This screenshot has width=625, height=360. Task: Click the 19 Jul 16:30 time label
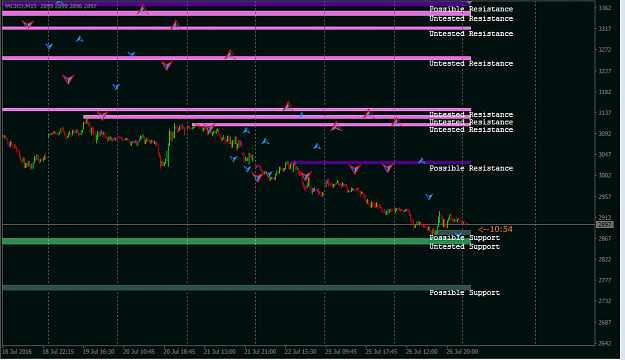point(98,352)
